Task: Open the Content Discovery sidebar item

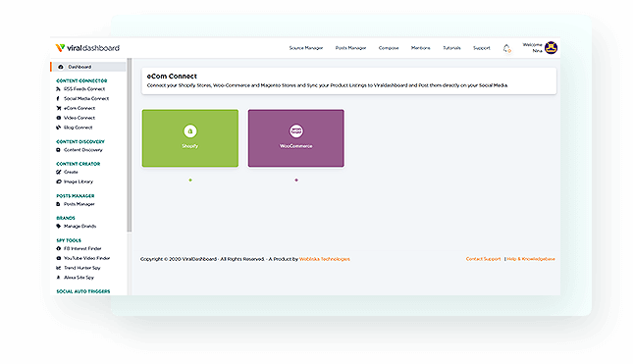Action: (79, 150)
